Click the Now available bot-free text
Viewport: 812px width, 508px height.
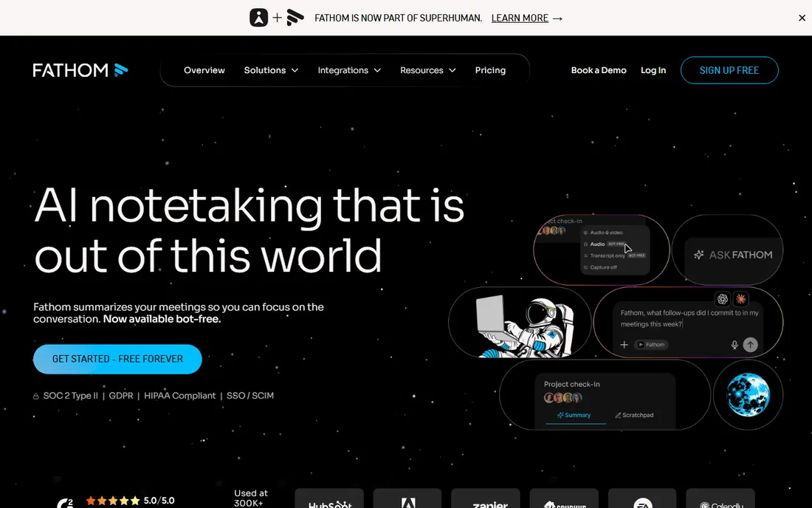(x=162, y=319)
